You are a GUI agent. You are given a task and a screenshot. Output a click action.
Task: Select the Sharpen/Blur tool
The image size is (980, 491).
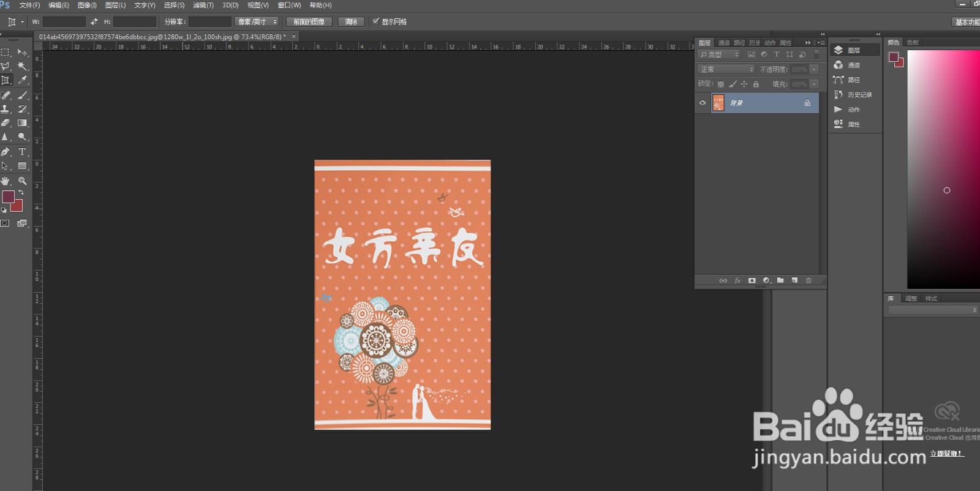coord(6,137)
